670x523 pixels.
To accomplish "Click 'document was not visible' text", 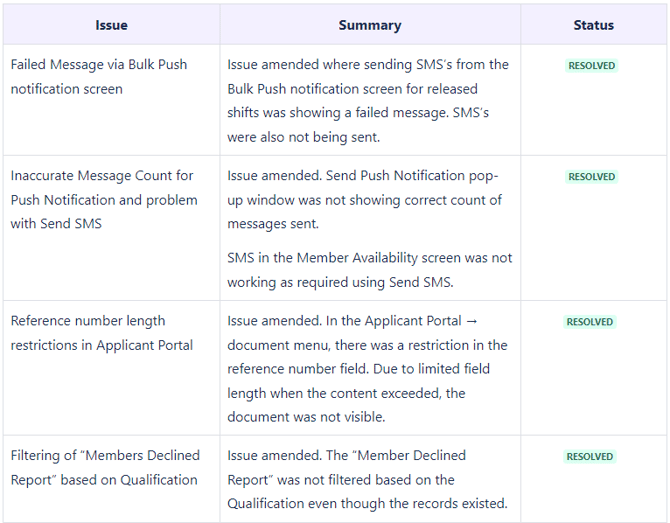I will coord(303,418).
